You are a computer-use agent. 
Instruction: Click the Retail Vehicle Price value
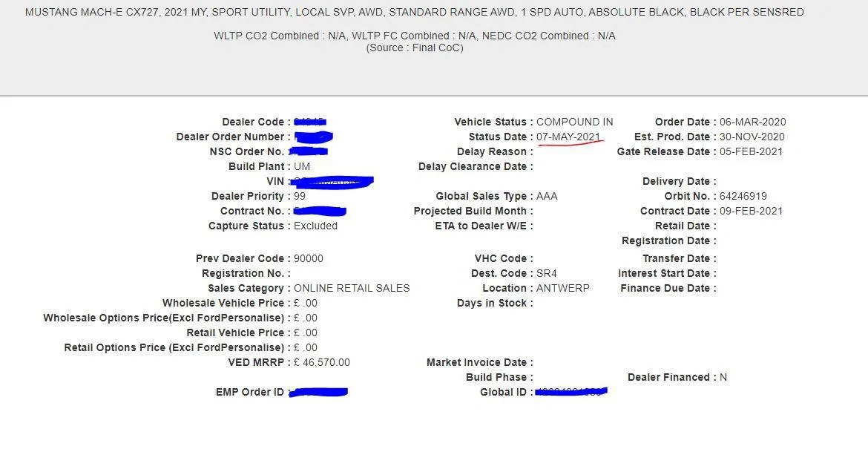(x=306, y=333)
